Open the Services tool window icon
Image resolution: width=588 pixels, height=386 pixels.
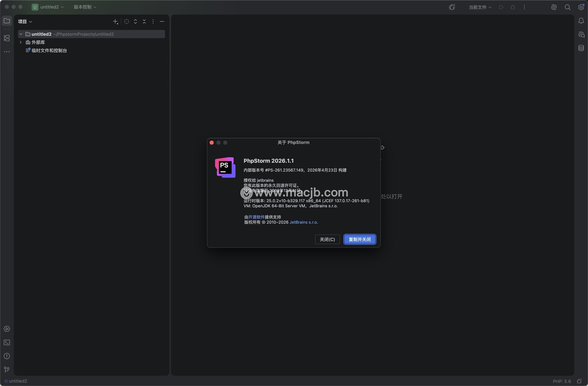coord(7,329)
